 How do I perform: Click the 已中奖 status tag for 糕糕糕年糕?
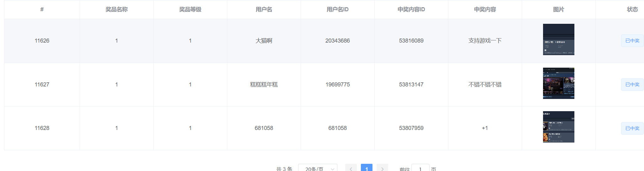[x=632, y=85]
